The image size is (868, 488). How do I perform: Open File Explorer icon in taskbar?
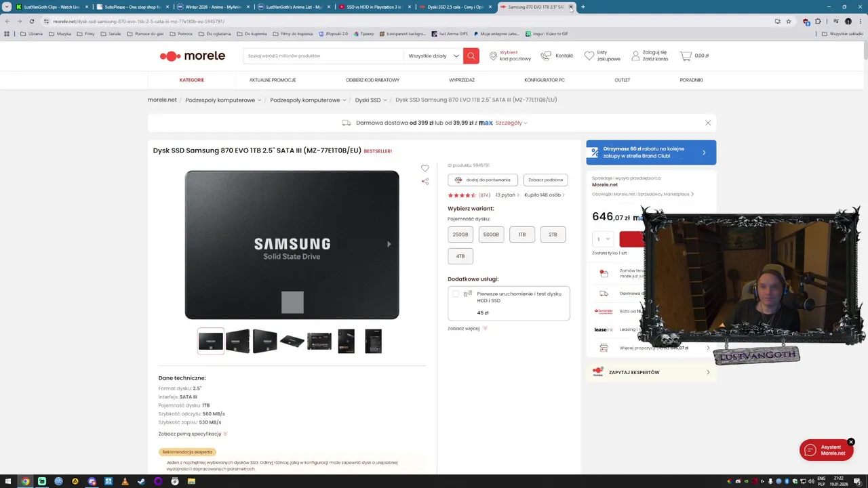(191, 481)
